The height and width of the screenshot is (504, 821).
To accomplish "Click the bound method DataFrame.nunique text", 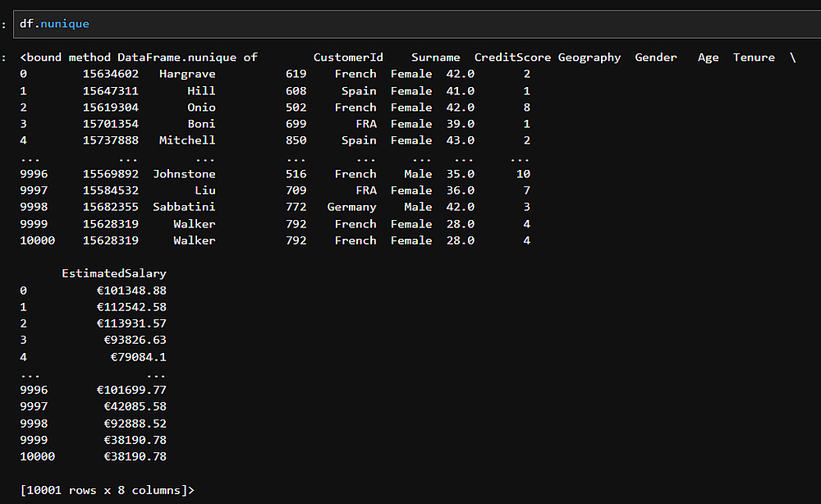I will [138, 57].
